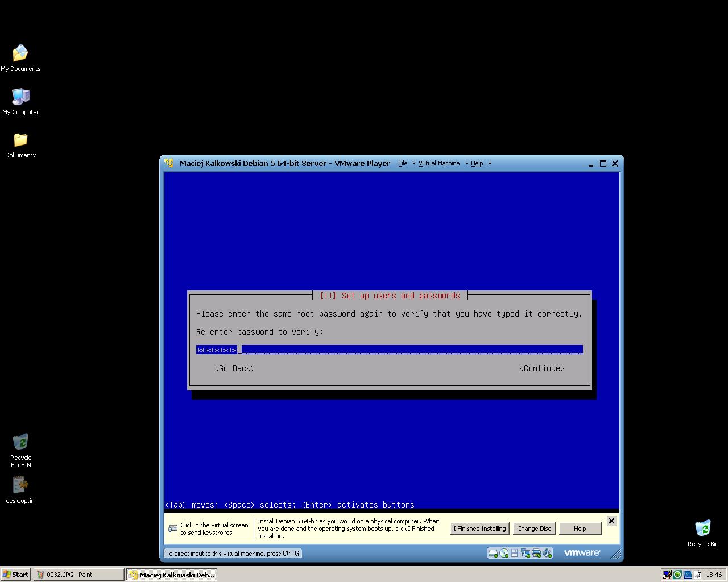728x582 pixels.
Task: Click the hard disk status icon in VMware
Action: coord(493,553)
